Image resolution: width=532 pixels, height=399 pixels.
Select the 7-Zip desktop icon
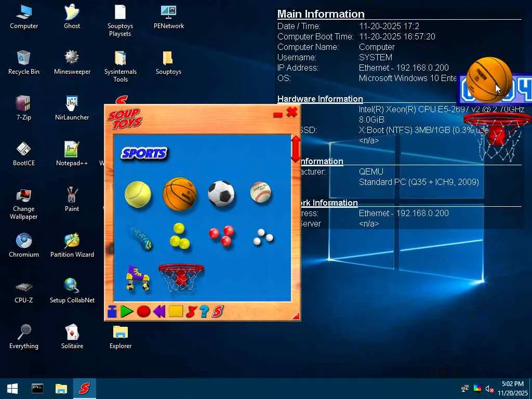(x=24, y=109)
